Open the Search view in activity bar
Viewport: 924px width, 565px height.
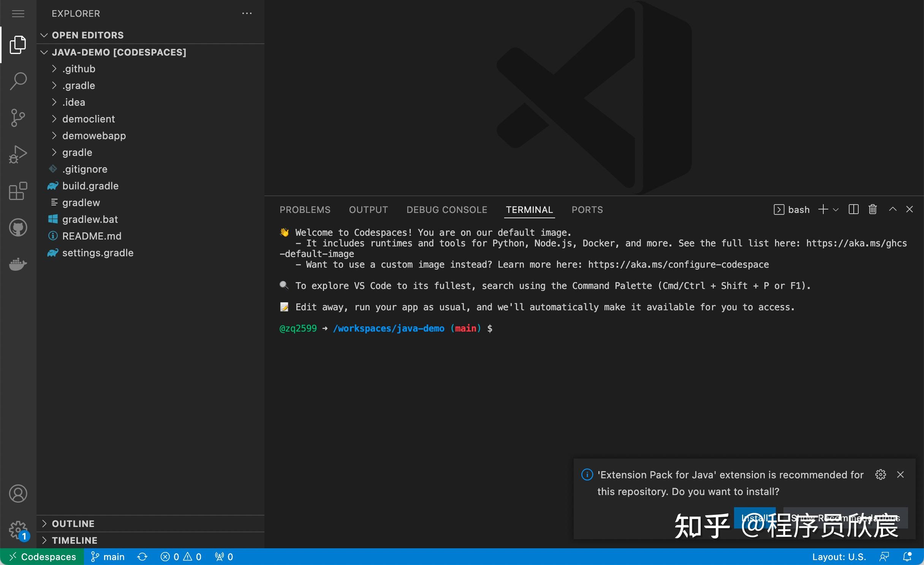(18, 81)
